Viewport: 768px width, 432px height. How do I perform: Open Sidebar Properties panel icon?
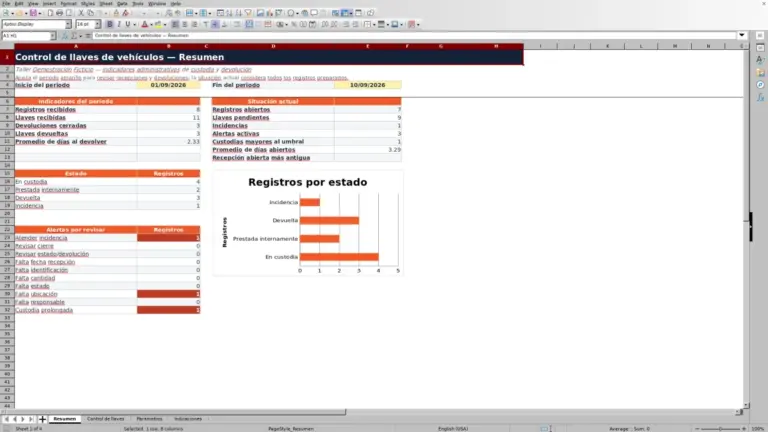(760, 48)
